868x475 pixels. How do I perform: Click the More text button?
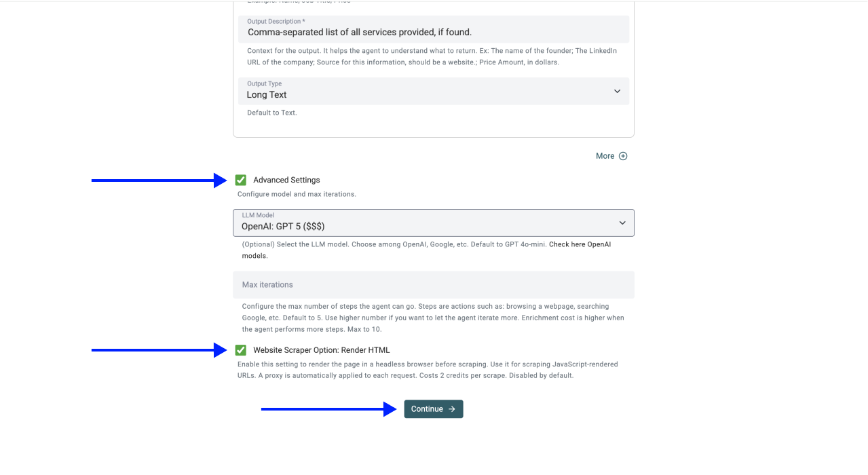point(605,156)
